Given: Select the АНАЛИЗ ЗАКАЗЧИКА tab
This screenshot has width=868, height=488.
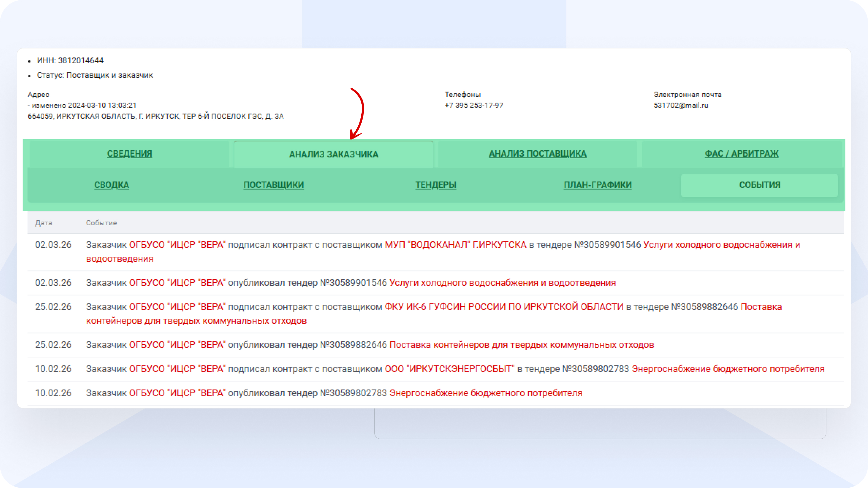Looking at the screenshot, I should [334, 154].
